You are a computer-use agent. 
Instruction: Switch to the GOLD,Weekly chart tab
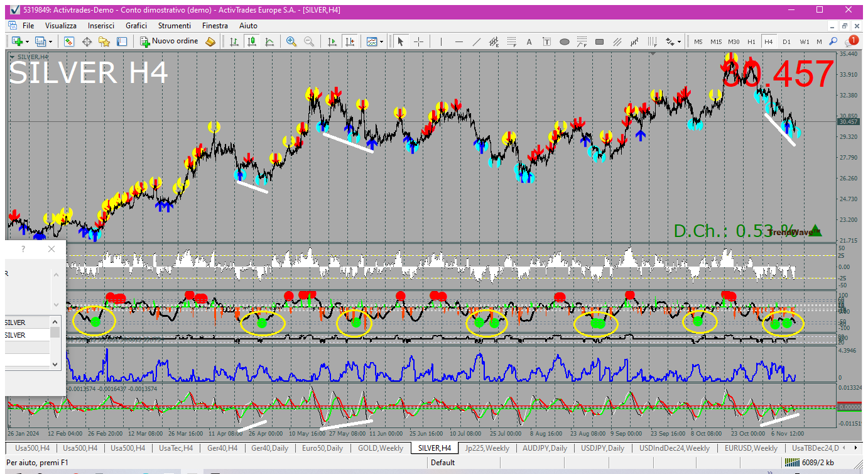[380, 448]
